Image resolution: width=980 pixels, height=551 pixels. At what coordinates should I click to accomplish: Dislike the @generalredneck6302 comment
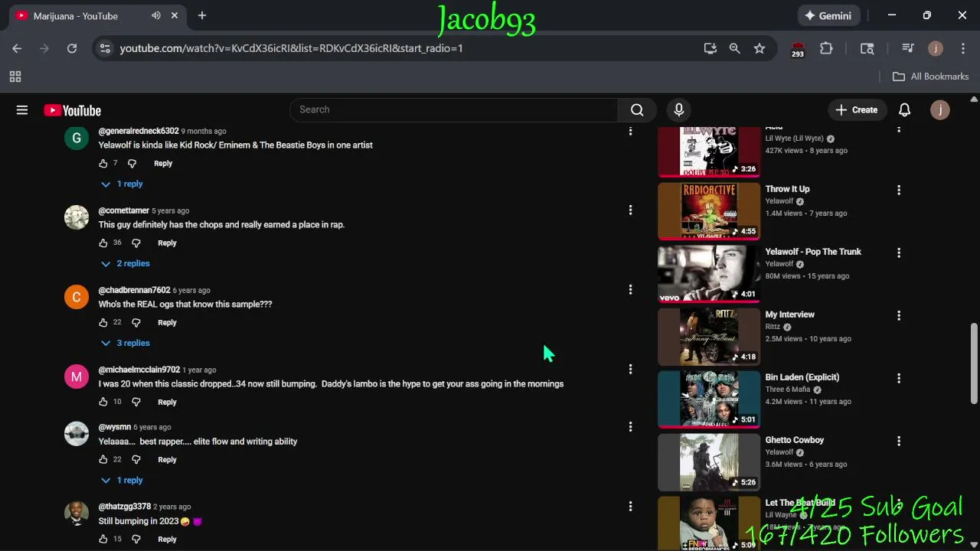pyautogui.click(x=132, y=164)
